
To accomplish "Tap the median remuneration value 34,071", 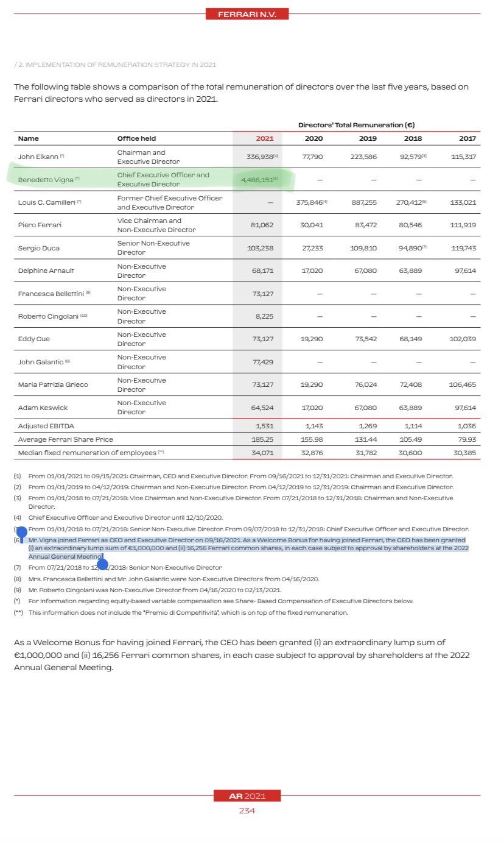I will click(263, 453).
